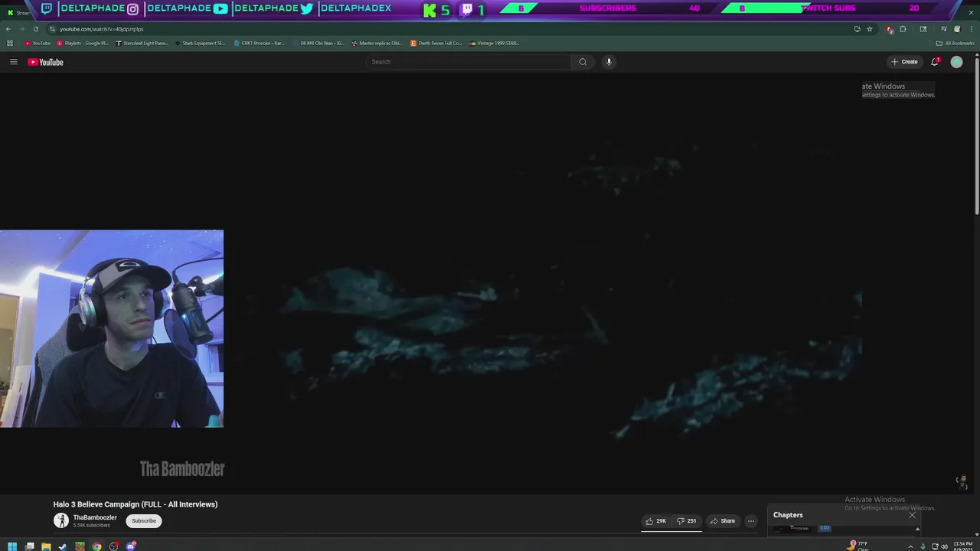Image resolution: width=980 pixels, height=551 pixels.
Task: Open the volume icon in system tray
Action: click(944, 546)
